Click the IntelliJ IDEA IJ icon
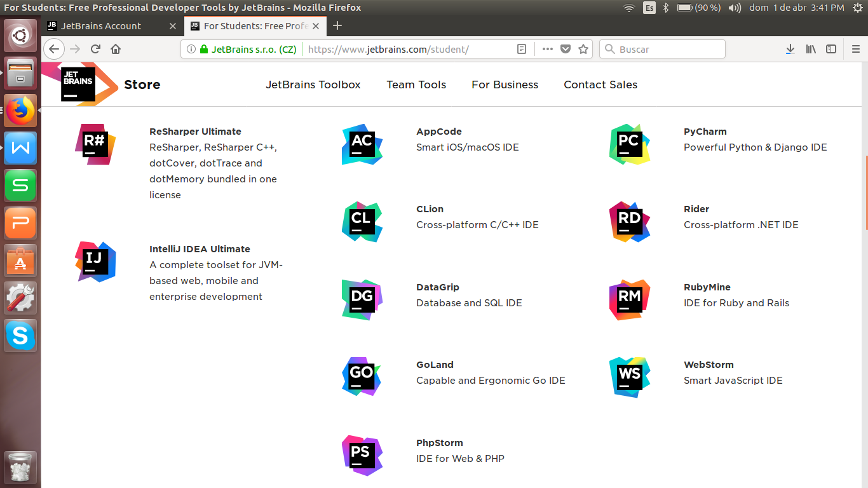 (95, 262)
